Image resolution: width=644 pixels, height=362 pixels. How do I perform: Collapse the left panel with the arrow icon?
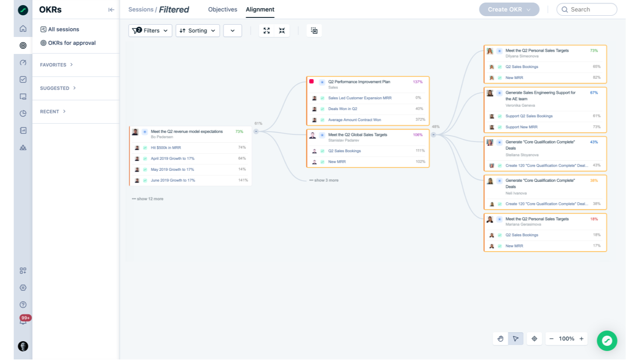pyautogui.click(x=111, y=9)
